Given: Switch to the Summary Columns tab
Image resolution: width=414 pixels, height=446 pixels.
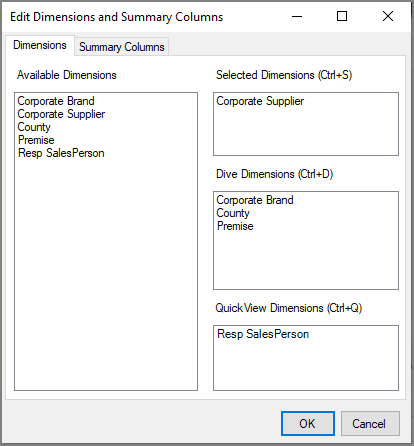Looking at the screenshot, I should point(122,47).
